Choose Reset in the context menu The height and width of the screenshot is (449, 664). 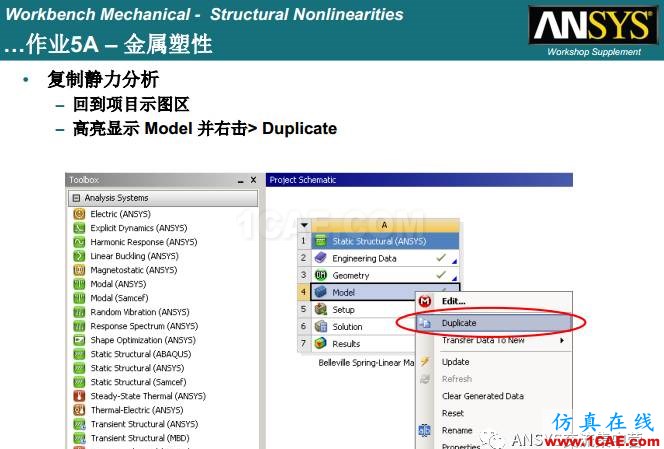click(x=453, y=413)
